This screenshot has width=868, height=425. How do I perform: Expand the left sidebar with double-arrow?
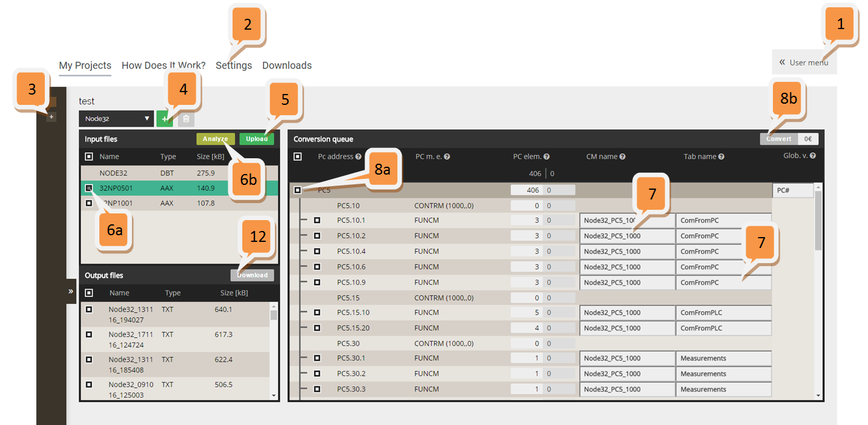[x=71, y=291]
